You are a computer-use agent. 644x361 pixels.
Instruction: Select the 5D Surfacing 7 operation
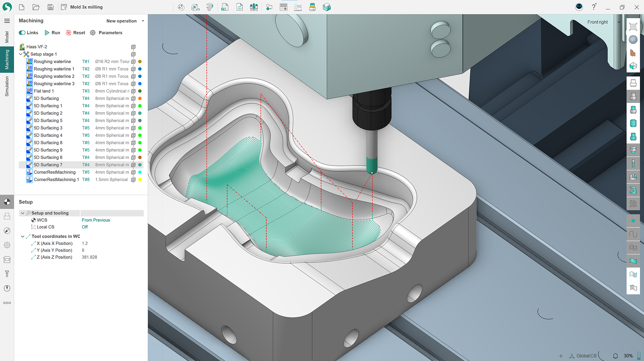[81, 165]
